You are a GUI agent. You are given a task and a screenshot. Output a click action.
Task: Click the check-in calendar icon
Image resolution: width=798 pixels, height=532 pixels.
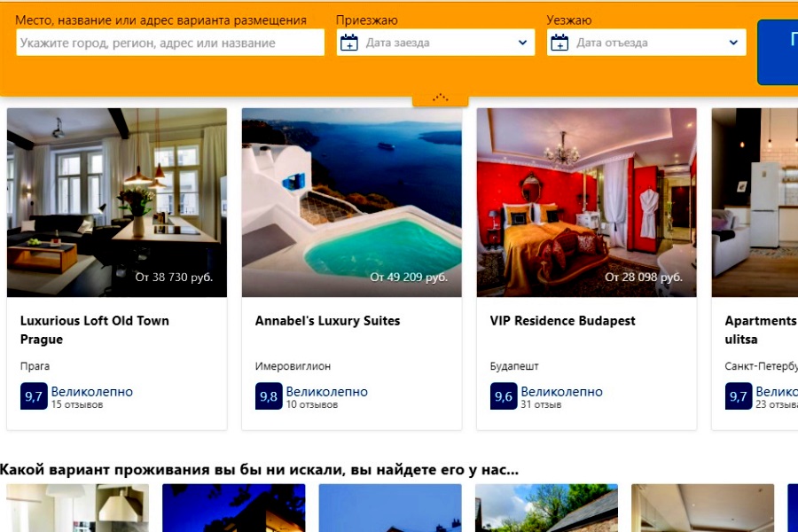click(x=349, y=43)
